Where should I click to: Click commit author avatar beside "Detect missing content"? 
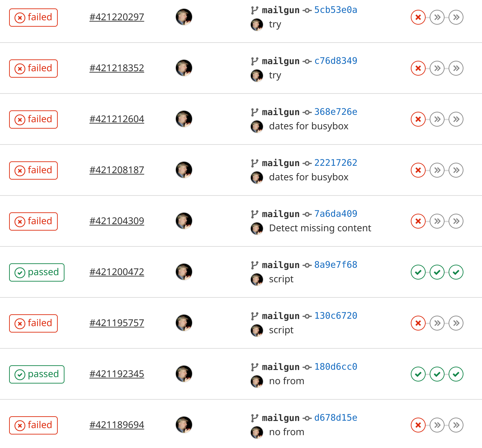coord(257,229)
